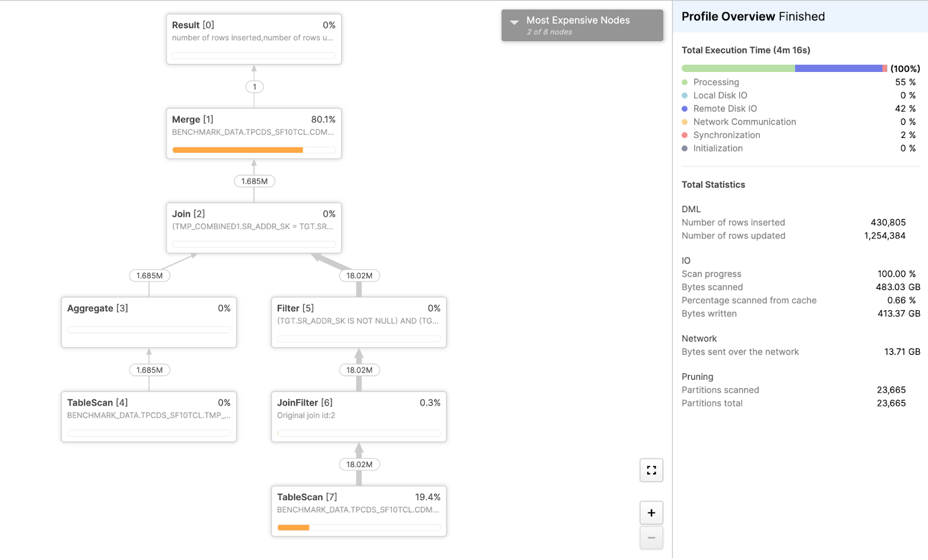Viewport: 928px width, 560px height.
Task: Click the orange progress bar in Merge node
Action: point(237,150)
